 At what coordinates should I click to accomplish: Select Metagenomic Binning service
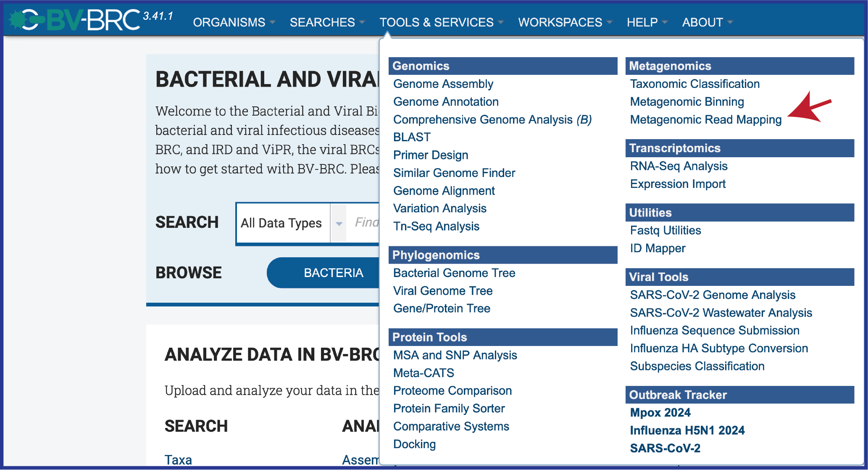(x=687, y=102)
